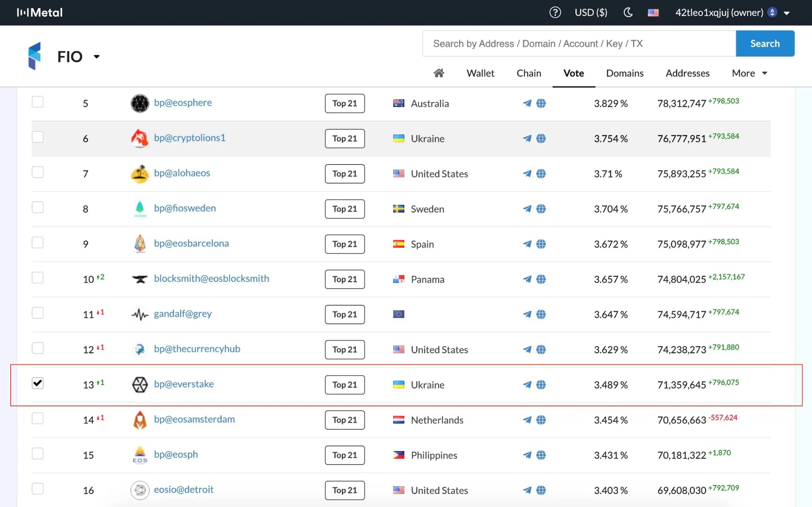Focus the Search by Address field
This screenshot has width=812, height=507.
579,44
